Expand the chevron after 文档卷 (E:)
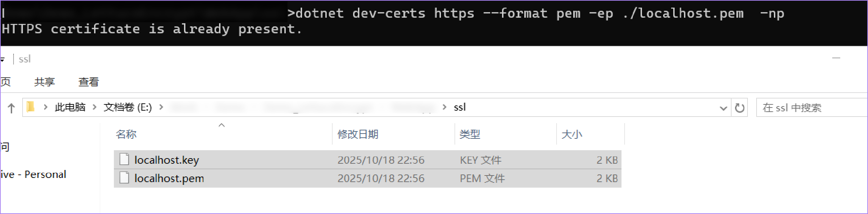 click(x=94, y=107)
